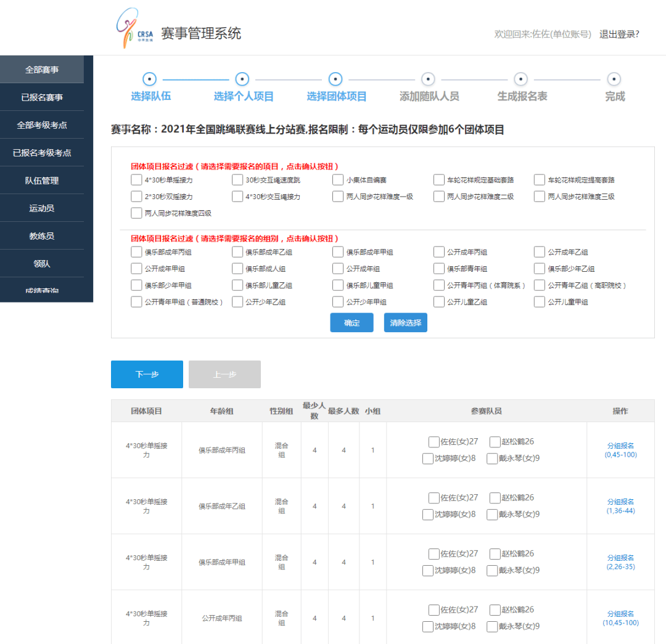Click the 清除选择 button

[406, 323]
